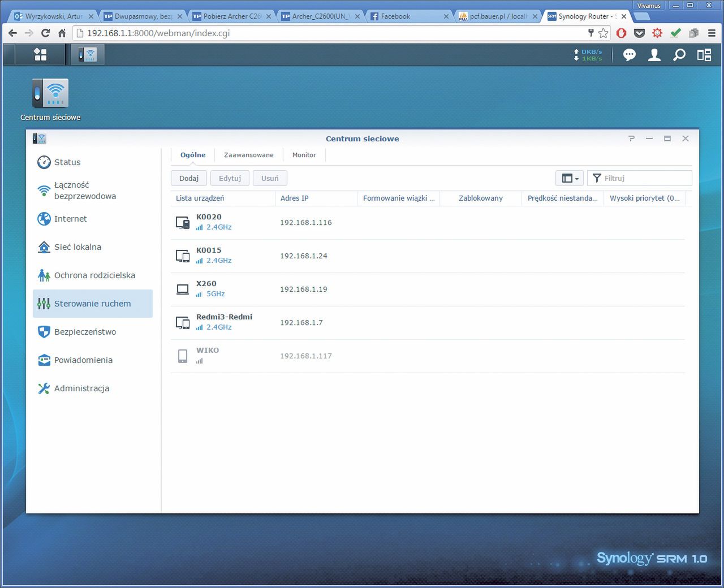Open the notifications speech bubble icon
Screen dimensions: 724x588
(630, 55)
